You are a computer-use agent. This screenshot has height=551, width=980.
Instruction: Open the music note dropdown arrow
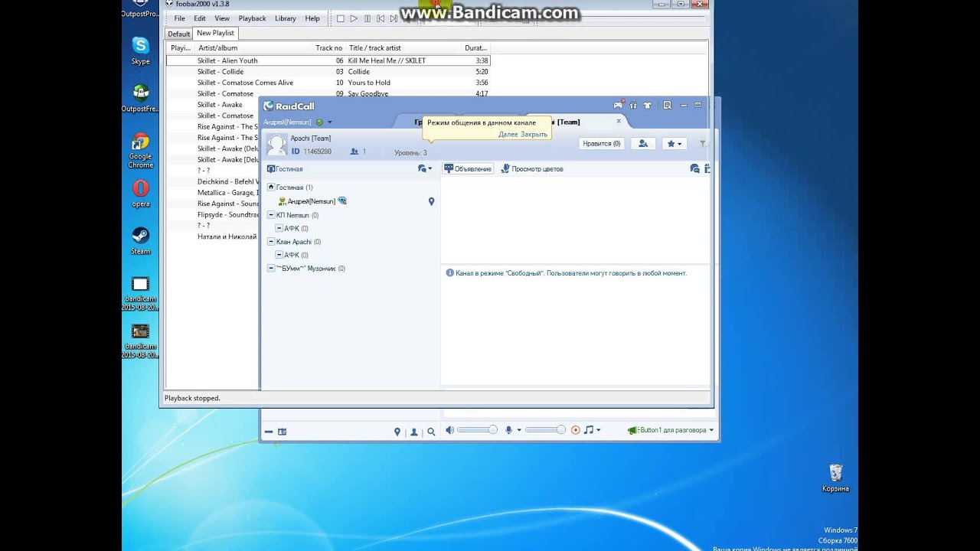(598, 430)
